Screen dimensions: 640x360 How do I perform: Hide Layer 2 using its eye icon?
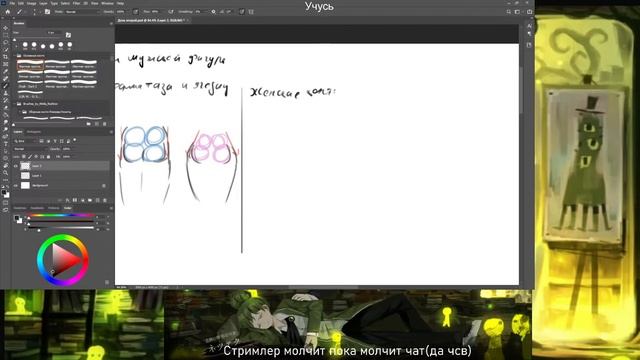coord(16,166)
